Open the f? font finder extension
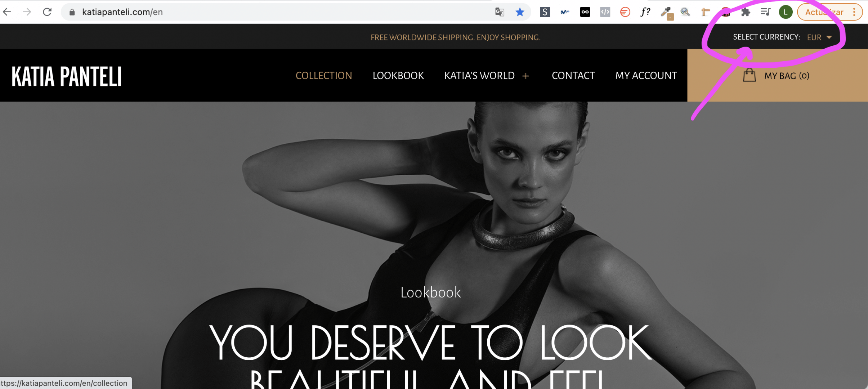The image size is (868, 389). click(645, 12)
